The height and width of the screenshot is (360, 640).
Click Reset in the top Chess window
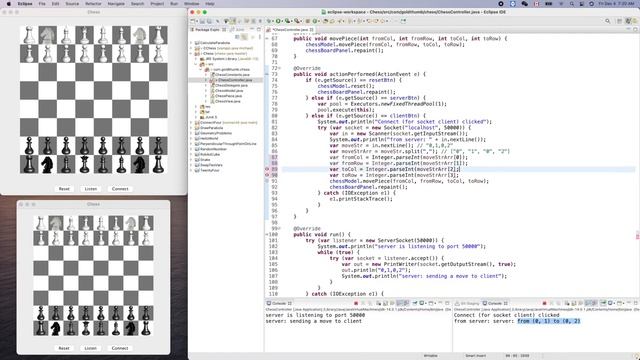(64, 189)
